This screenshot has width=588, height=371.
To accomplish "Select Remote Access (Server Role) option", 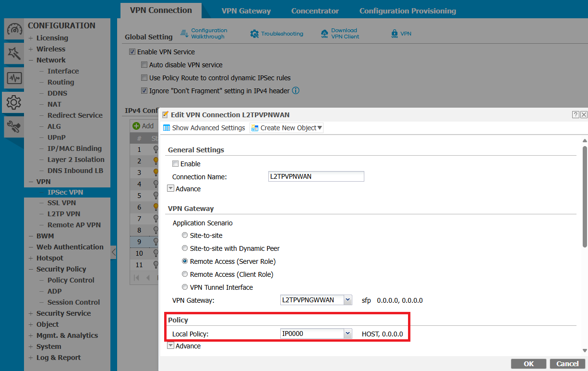I will pos(185,261).
